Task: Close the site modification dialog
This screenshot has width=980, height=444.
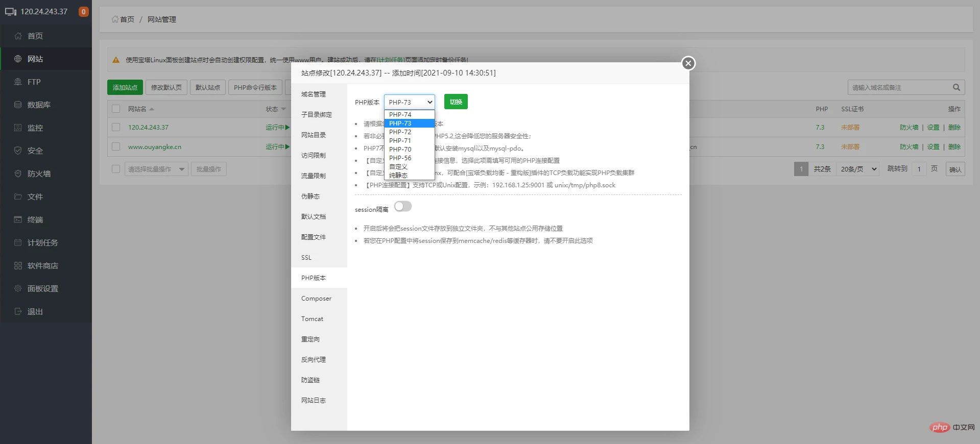Action: 688,63
